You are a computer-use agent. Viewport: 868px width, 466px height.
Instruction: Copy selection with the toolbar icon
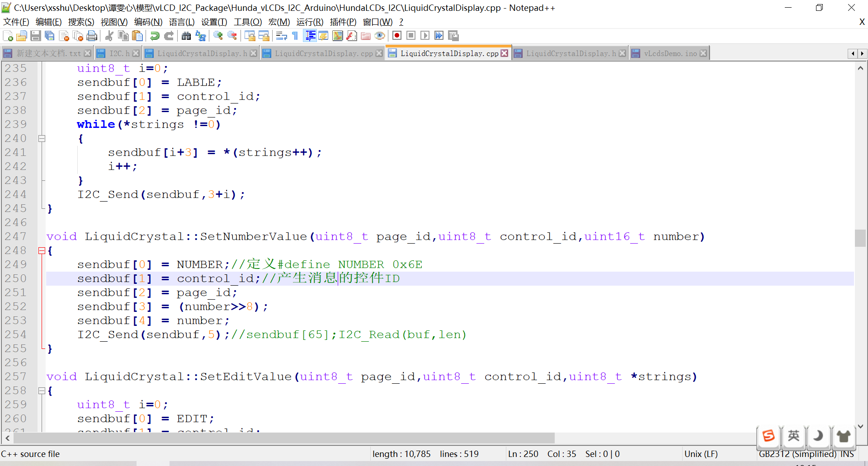click(123, 36)
